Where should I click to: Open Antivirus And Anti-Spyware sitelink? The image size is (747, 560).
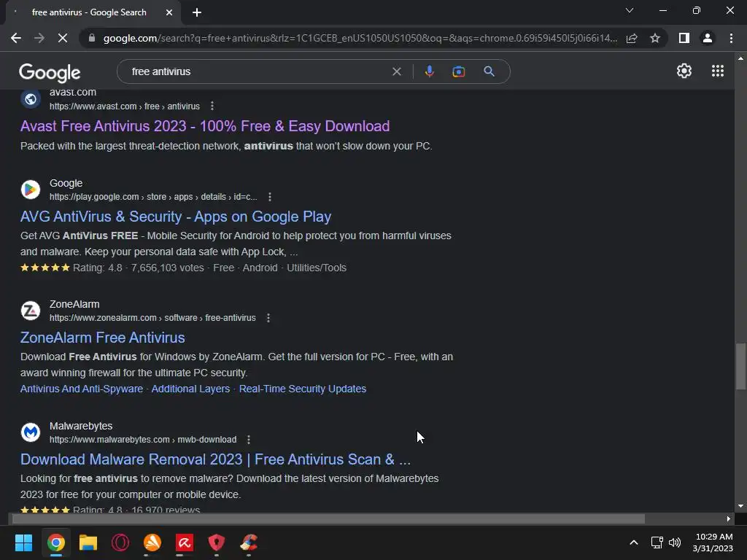82,389
